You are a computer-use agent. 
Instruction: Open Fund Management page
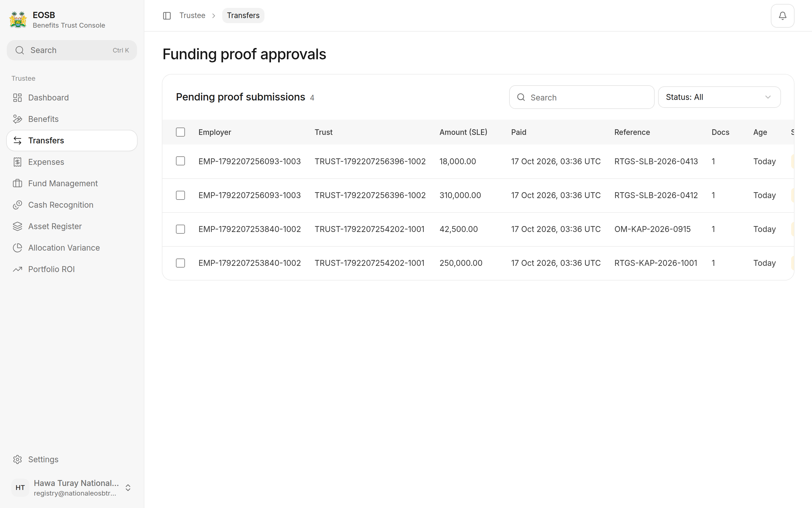coord(72,183)
